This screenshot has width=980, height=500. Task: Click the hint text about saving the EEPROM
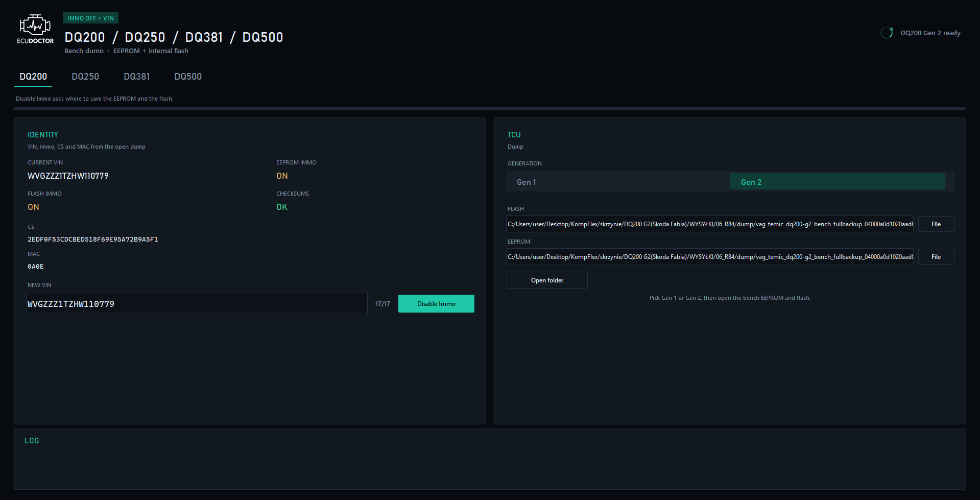[x=94, y=99]
